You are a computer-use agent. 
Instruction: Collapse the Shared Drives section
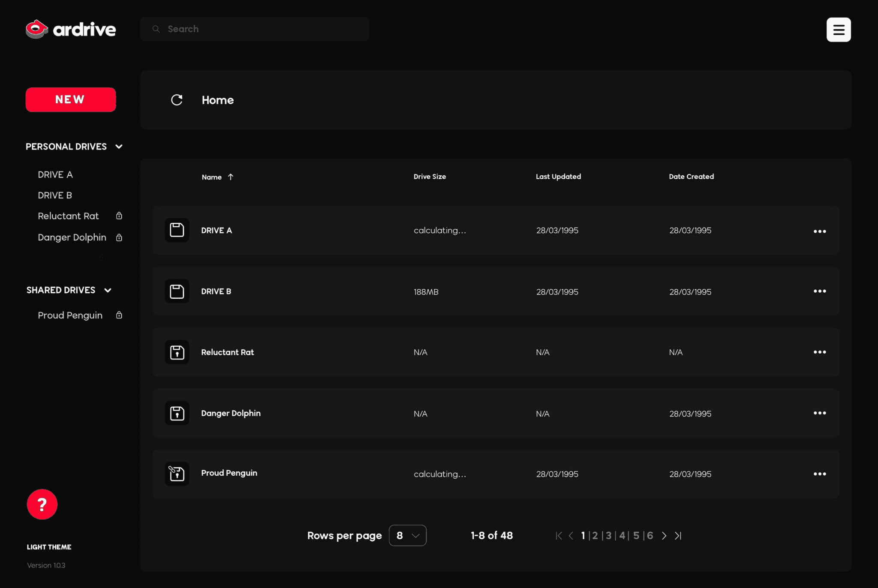pyautogui.click(x=108, y=290)
